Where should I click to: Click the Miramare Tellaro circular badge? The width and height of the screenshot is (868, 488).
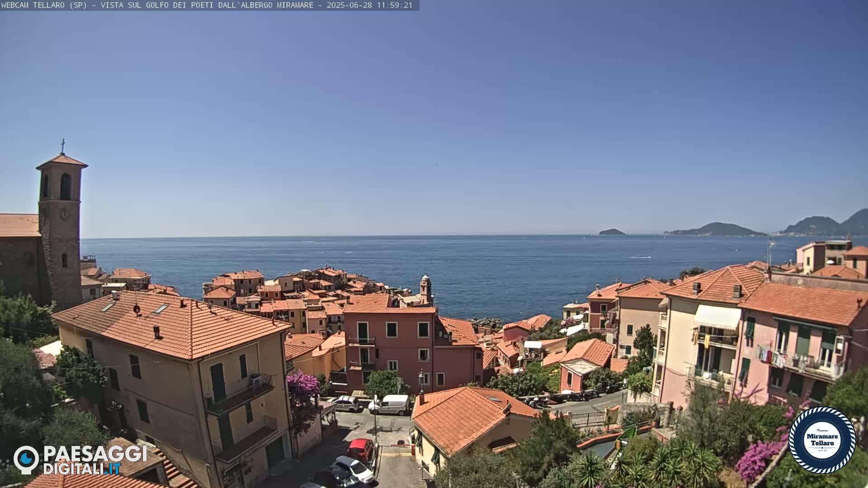(x=822, y=440)
